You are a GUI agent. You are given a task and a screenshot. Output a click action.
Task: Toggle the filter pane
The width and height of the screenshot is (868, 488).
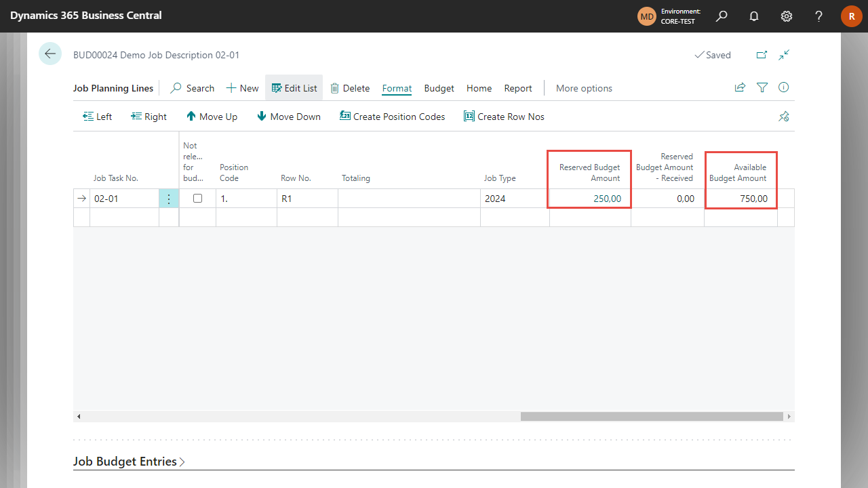coord(762,87)
